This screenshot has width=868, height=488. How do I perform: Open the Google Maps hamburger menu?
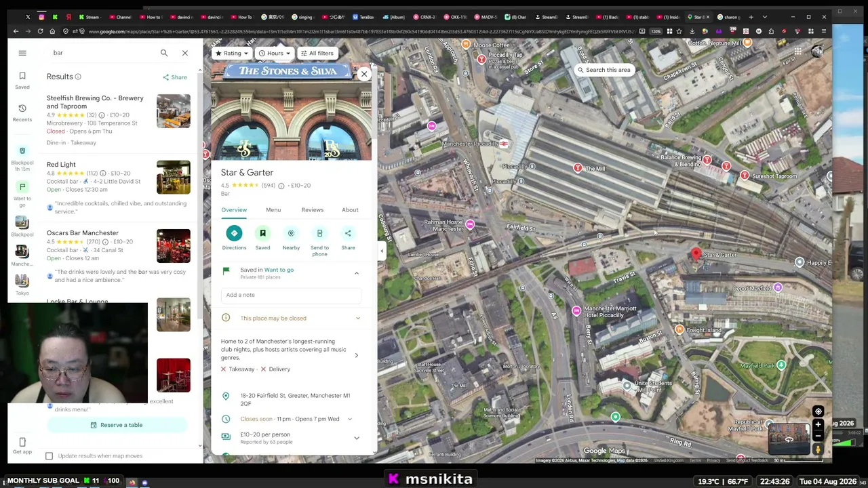click(x=22, y=53)
